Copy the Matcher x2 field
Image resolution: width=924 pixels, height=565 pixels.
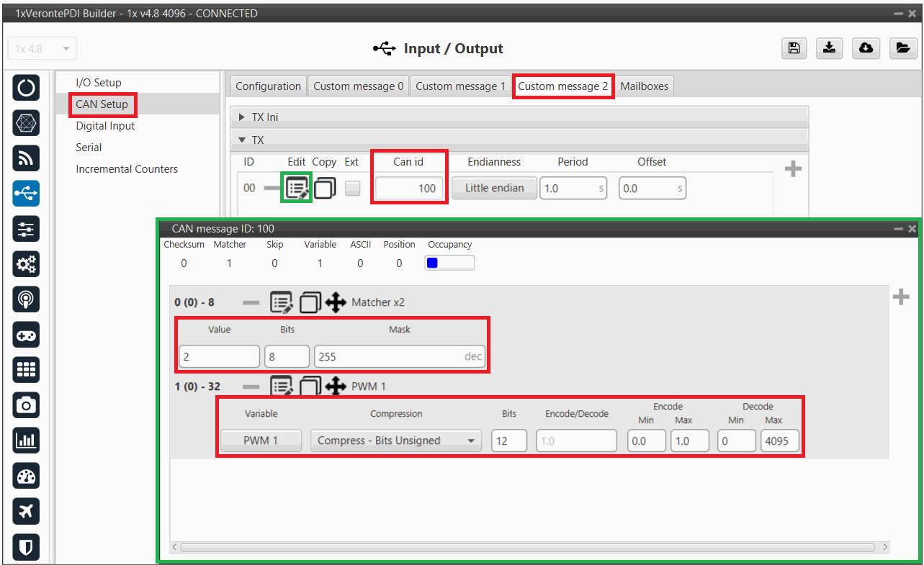pos(310,303)
